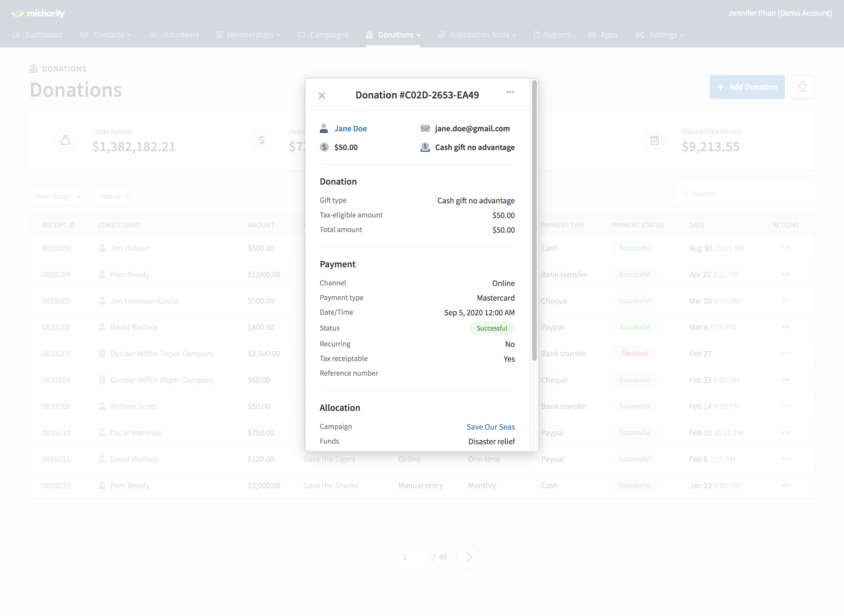Open Jane Doe's contact profile link
The image size is (844, 616).
350,129
